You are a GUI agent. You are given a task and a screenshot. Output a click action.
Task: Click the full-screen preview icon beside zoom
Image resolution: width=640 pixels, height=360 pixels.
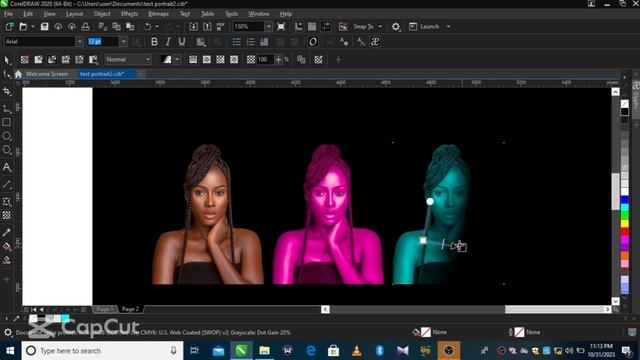click(x=281, y=27)
